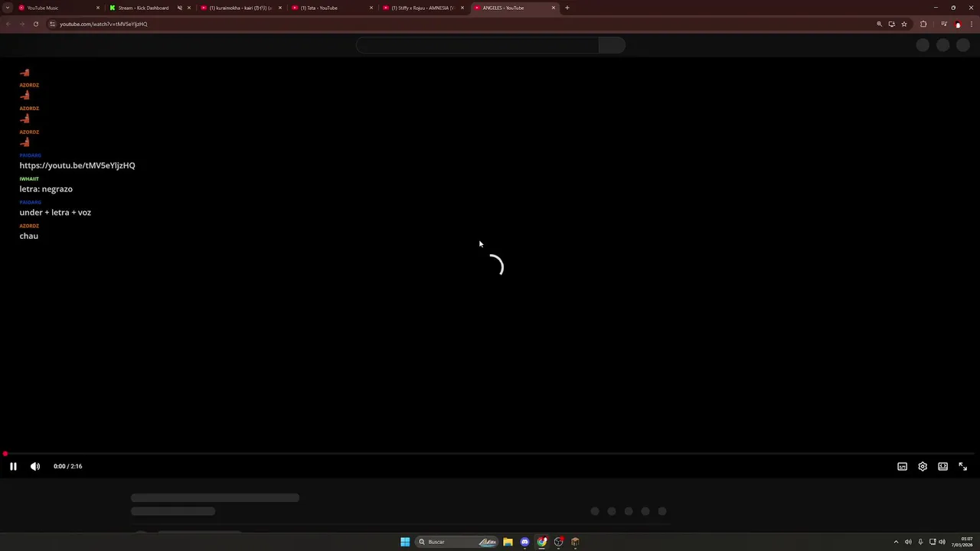980x551 pixels.
Task: Click the install app icon in address bar
Action: 891,24
